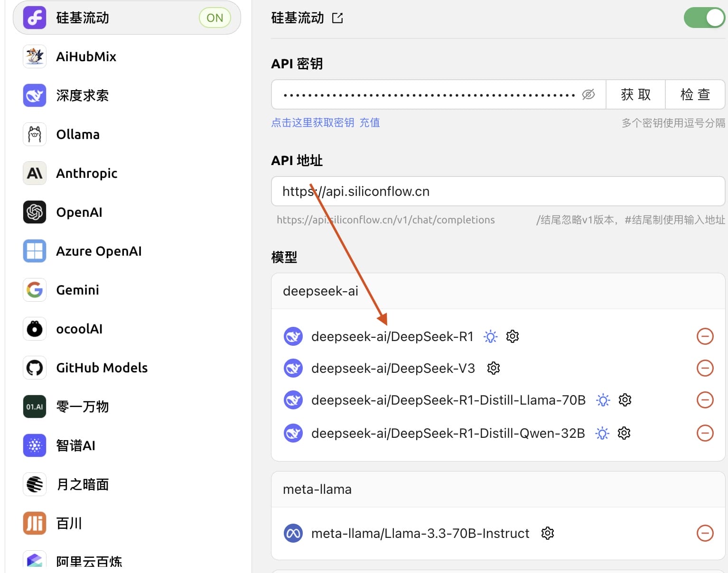Screen dimensions: 728x573
Task: Click the ON badge beside 硅基流动
Action: [215, 18]
